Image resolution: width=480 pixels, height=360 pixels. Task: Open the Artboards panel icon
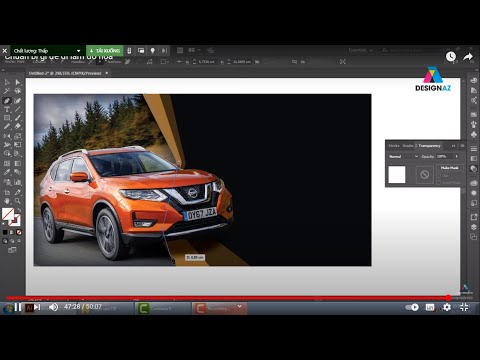pyautogui.click(x=474, y=237)
